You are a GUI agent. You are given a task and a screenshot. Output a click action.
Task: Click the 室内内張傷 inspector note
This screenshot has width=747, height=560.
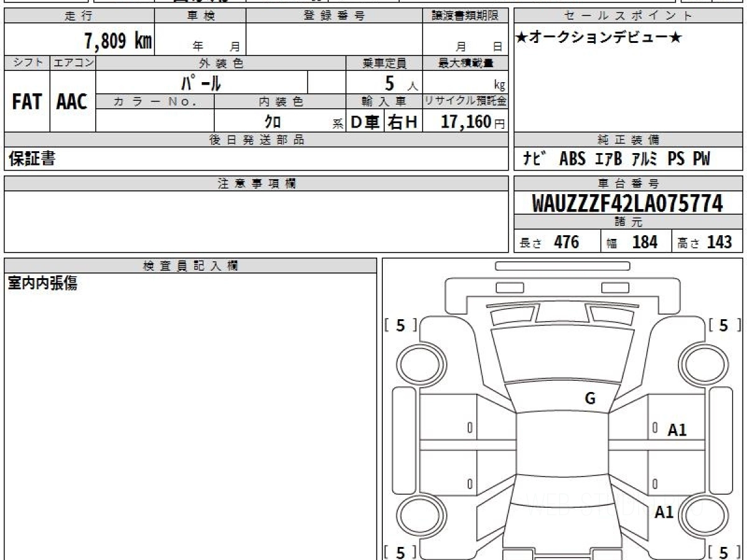[42, 284]
